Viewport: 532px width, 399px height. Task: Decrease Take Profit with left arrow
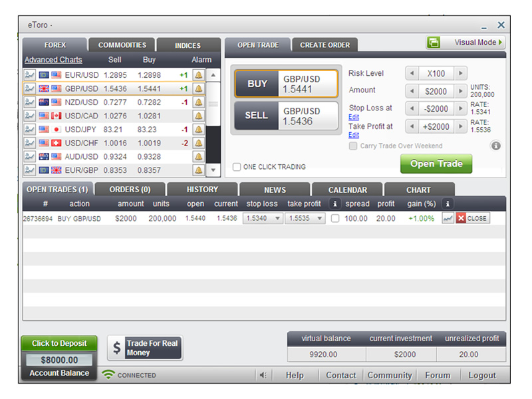pyautogui.click(x=412, y=126)
